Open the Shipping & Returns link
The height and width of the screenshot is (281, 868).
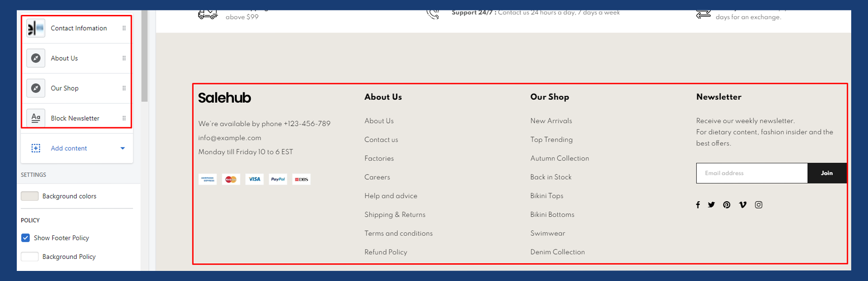coord(395,215)
